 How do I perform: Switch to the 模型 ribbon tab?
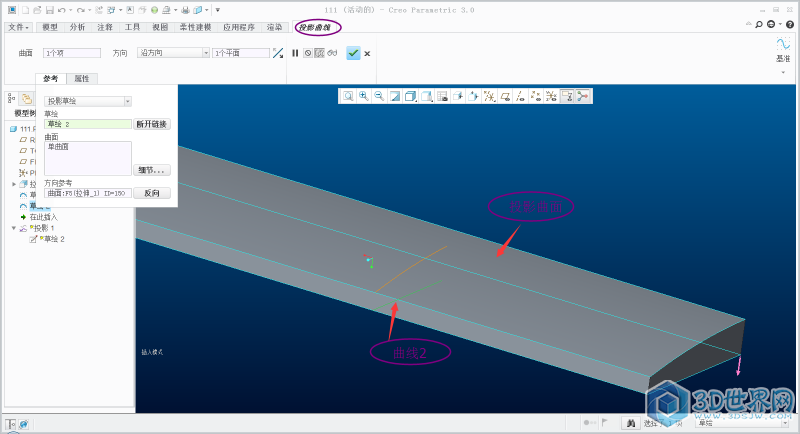(x=50, y=27)
